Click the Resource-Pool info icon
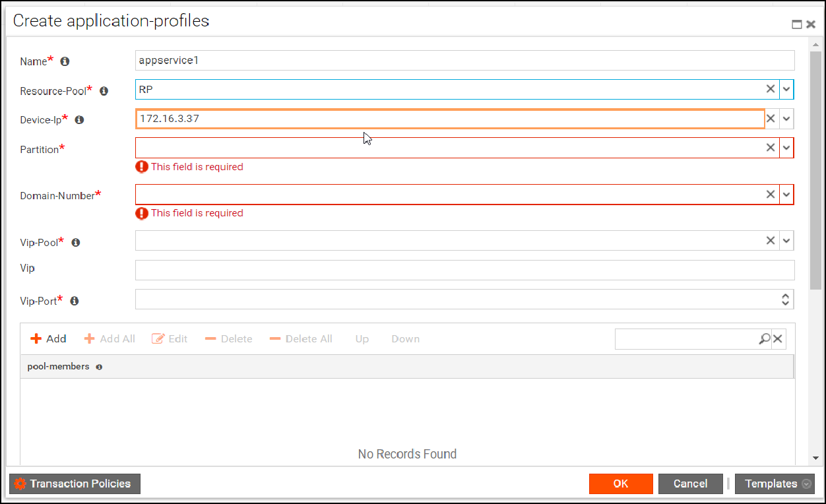 [104, 91]
